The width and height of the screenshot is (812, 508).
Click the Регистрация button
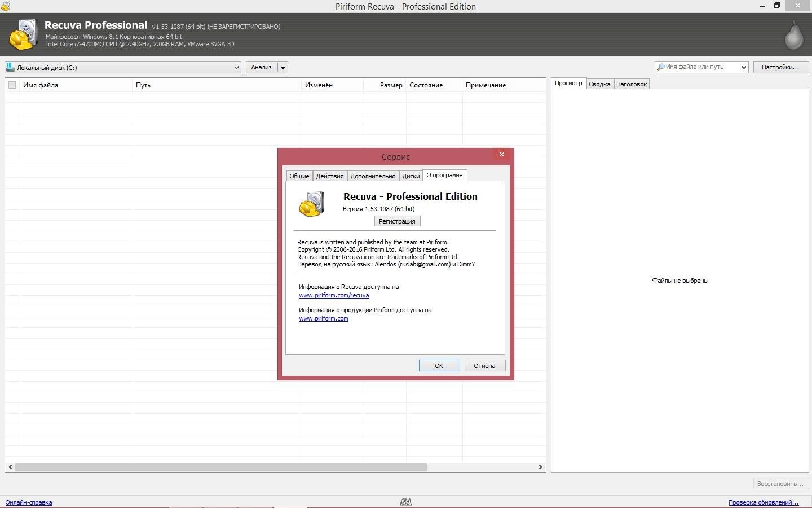pyautogui.click(x=397, y=221)
